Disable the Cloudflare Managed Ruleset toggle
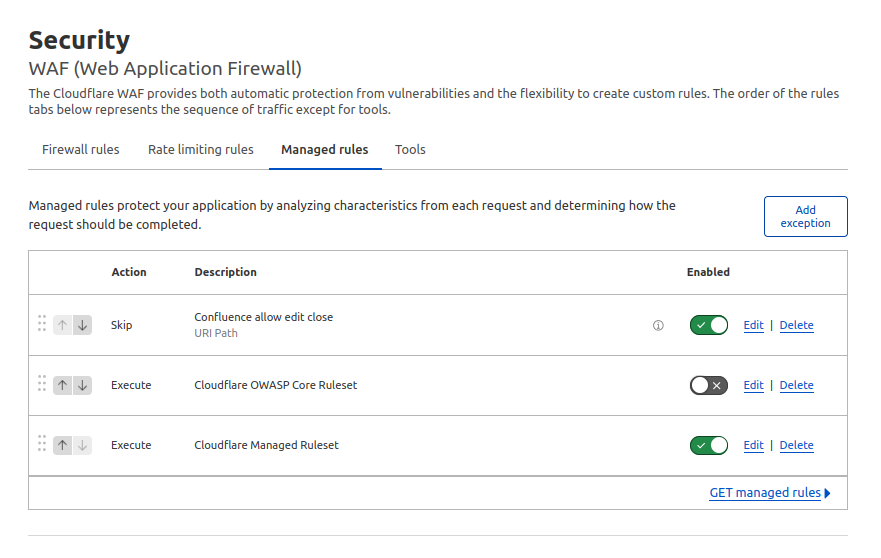 click(x=709, y=445)
